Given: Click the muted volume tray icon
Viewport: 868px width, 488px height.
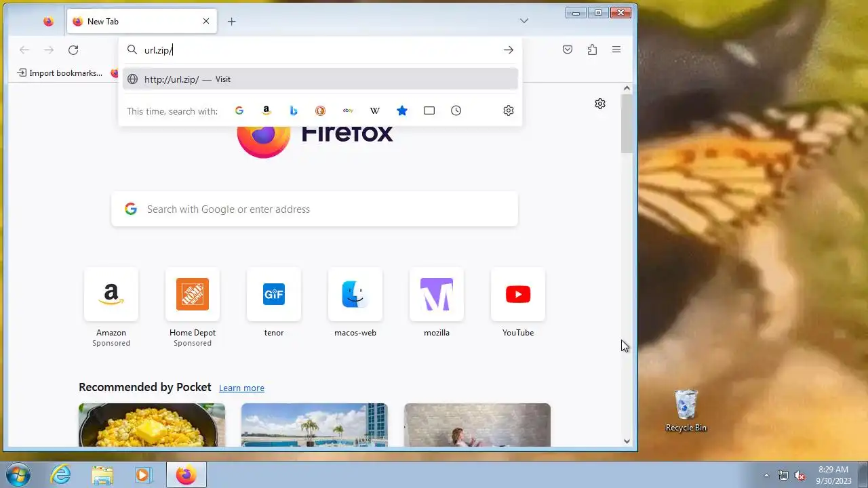Looking at the screenshot, I should [800, 475].
